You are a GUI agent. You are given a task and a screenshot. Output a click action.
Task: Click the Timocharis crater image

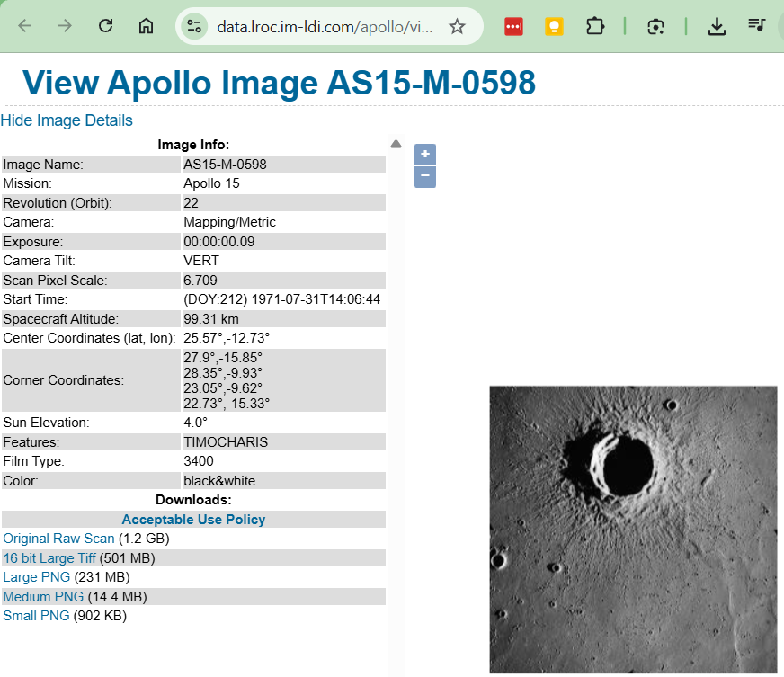click(x=632, y=529)
